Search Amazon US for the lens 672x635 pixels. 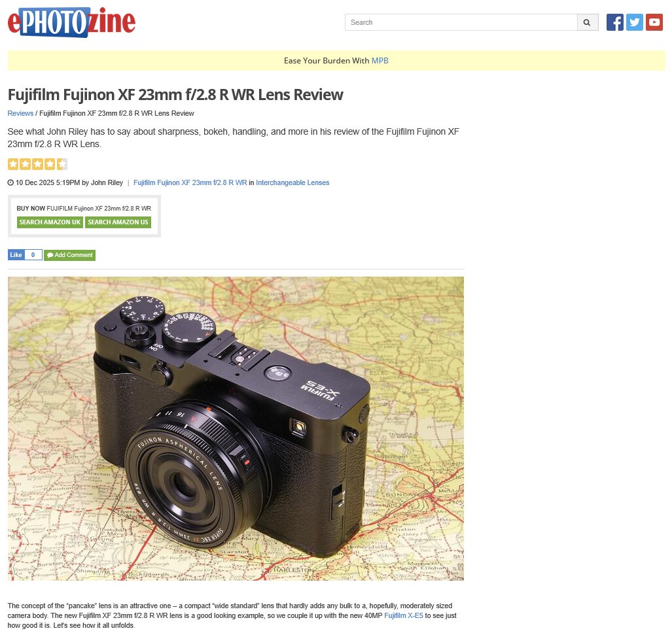118,222
